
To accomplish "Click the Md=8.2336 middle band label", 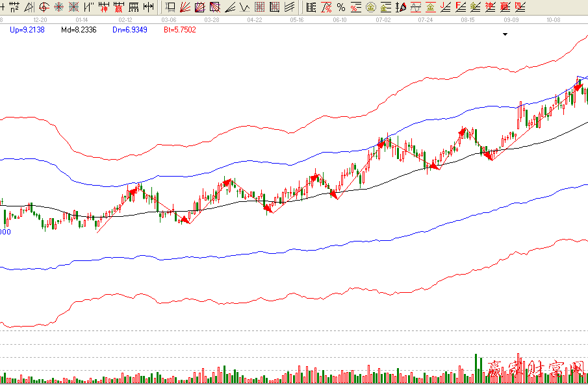I will [x=79, y=30].
